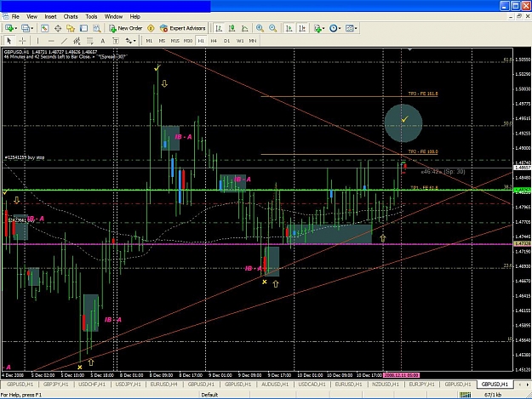Select the text label T tool

pos(116,41)
